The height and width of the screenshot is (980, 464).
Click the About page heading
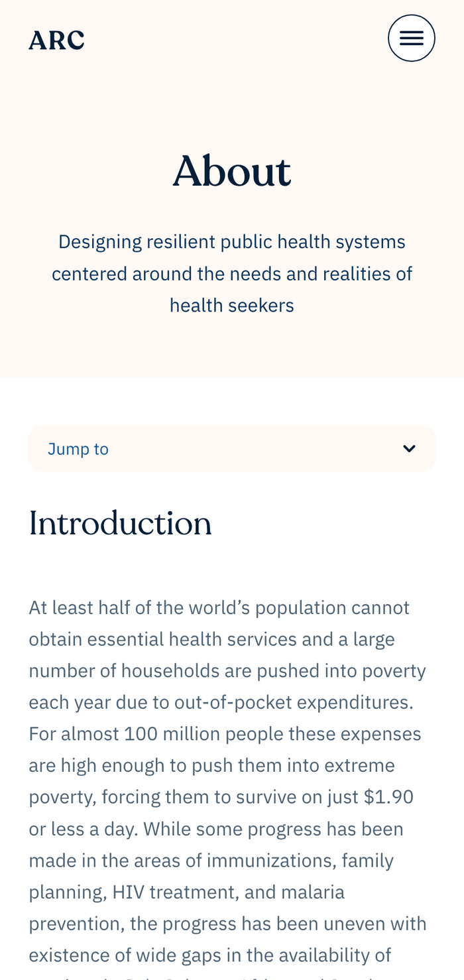click(x=232, y=171)
